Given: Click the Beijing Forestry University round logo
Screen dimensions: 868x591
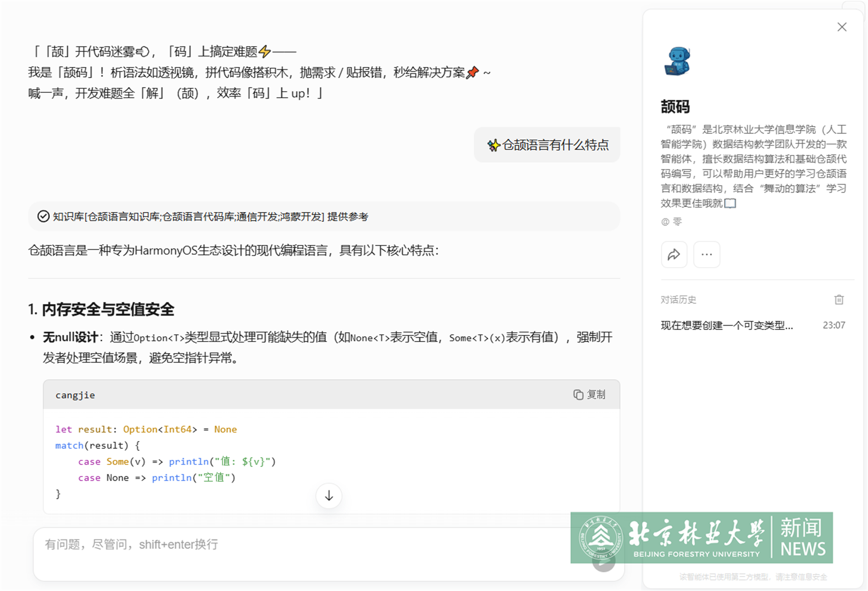Looking at the screenshot, I should [601, 538].
